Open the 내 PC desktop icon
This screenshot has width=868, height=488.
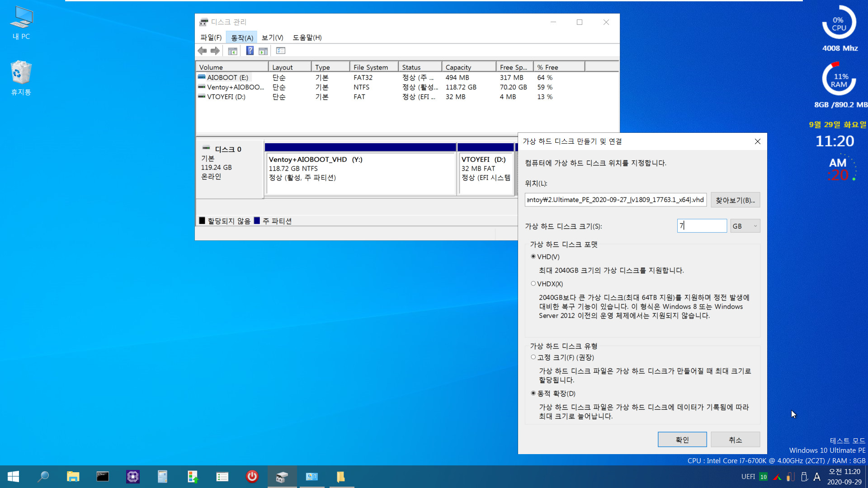click(x=21, y=23)
